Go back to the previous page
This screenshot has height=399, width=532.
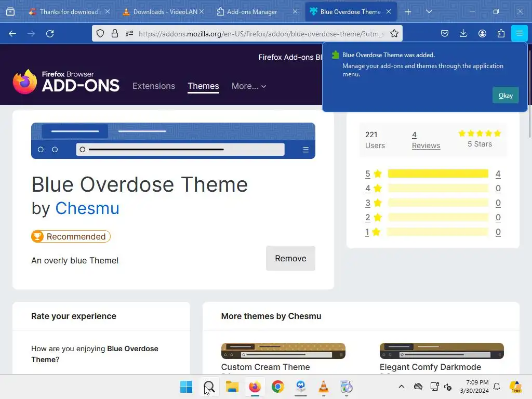(12, 34)
